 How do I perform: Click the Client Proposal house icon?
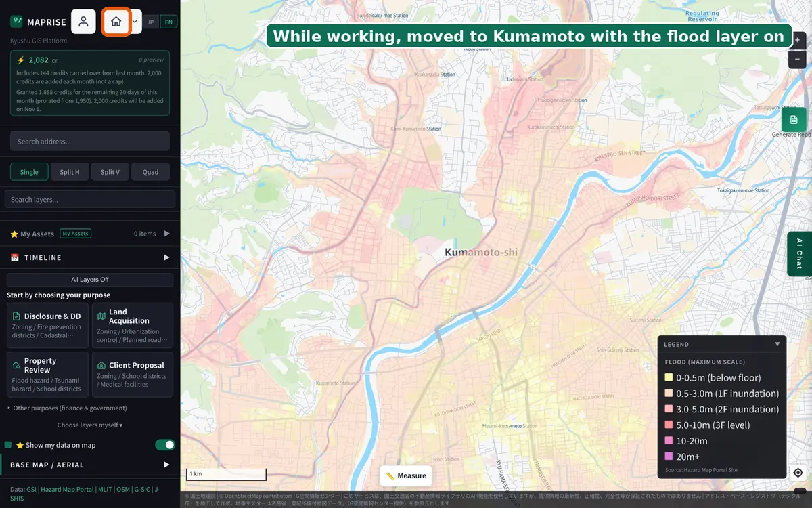pyautogui.click(x=101, y=365)
